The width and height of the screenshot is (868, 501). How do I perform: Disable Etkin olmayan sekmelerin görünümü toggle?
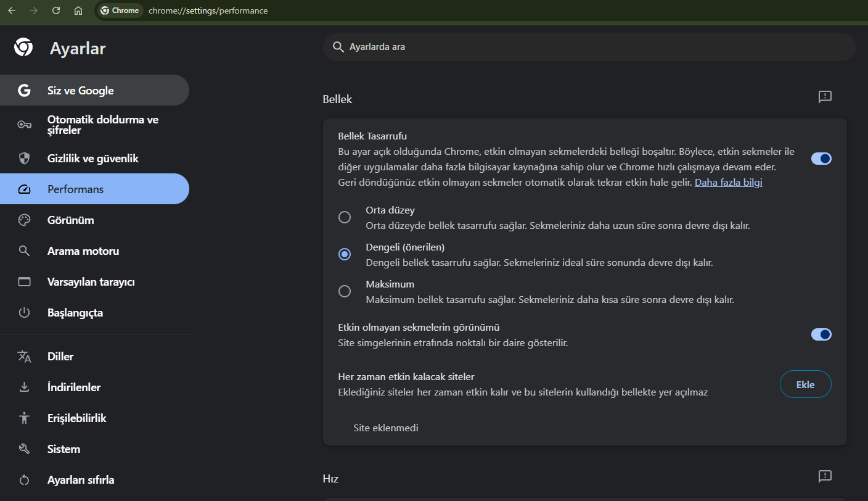821,334
